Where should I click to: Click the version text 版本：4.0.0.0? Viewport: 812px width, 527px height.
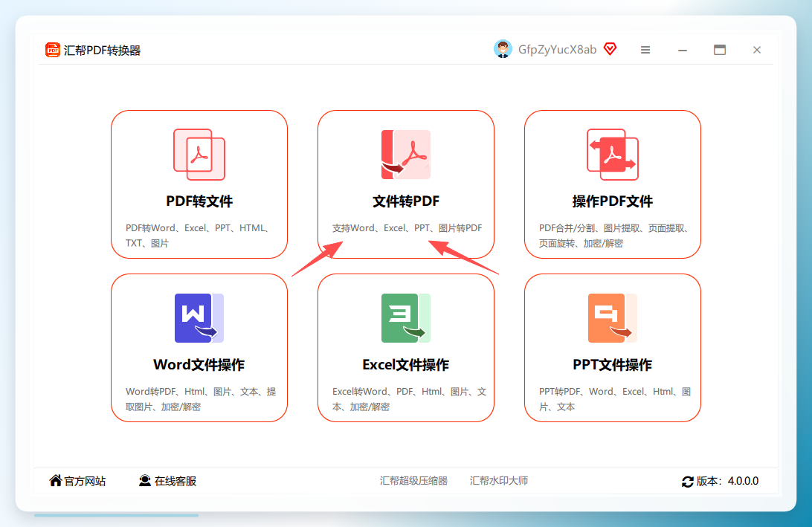pos(727,481)
